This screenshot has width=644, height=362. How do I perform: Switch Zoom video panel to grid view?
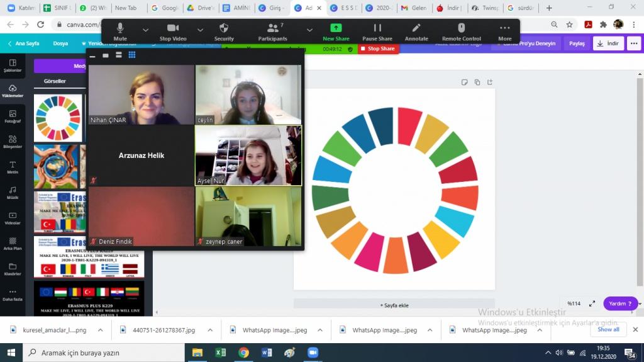pos(132,55)
